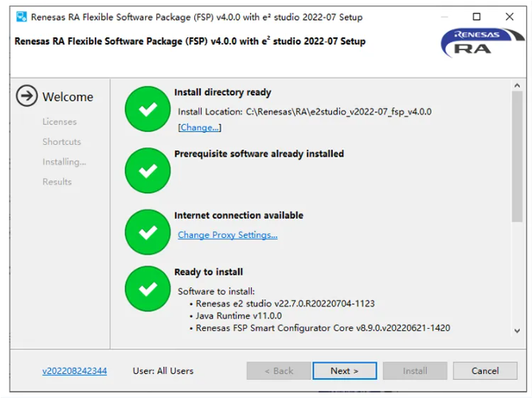Click the FSP Smart Configurator Core entry

(x=323, y=328)
